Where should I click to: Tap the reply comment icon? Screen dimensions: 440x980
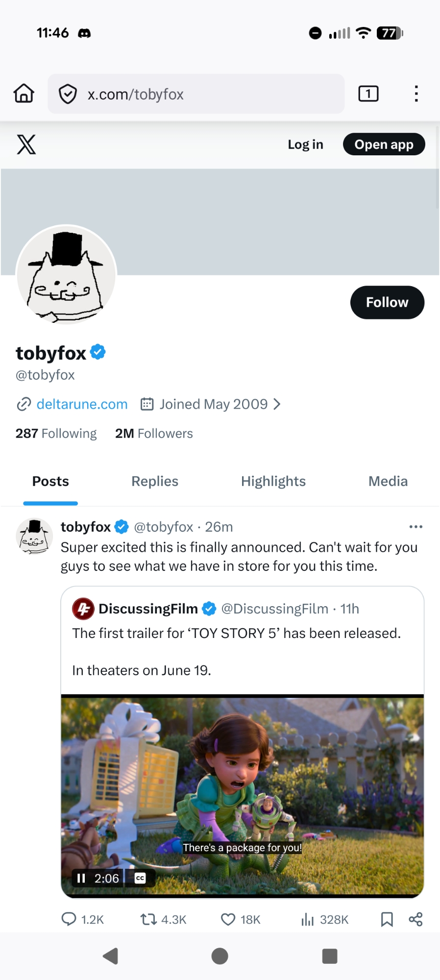coord(69,919)
